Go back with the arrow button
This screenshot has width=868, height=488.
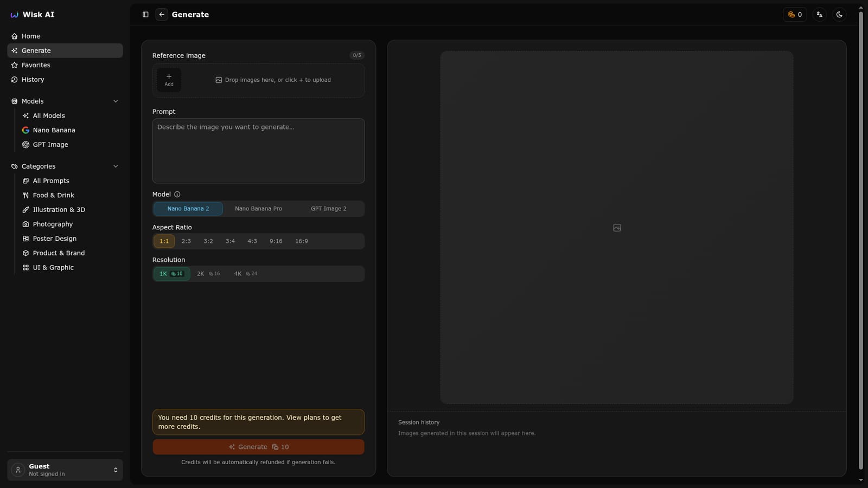(x=162, y=15)
